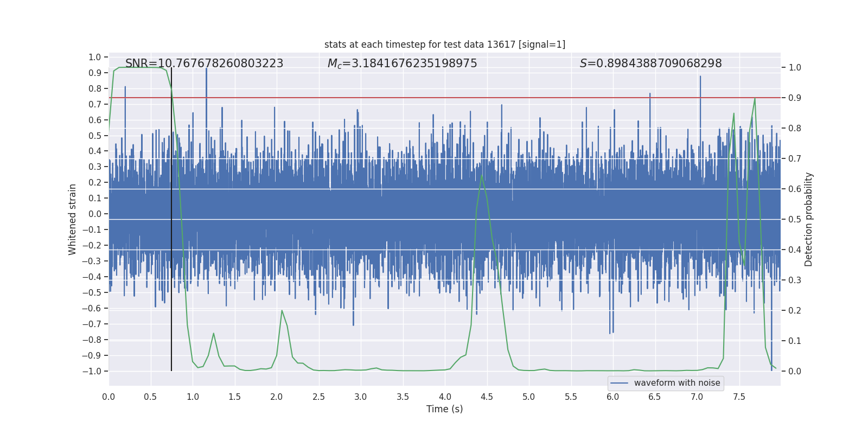Select the −0.8 tick on Whitened strain axis
This screenshot has height=434, width=868.
click(92, 340)
